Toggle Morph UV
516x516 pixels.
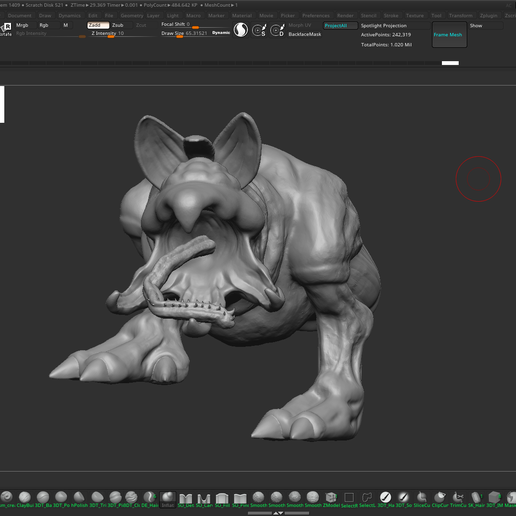point(300,25)
